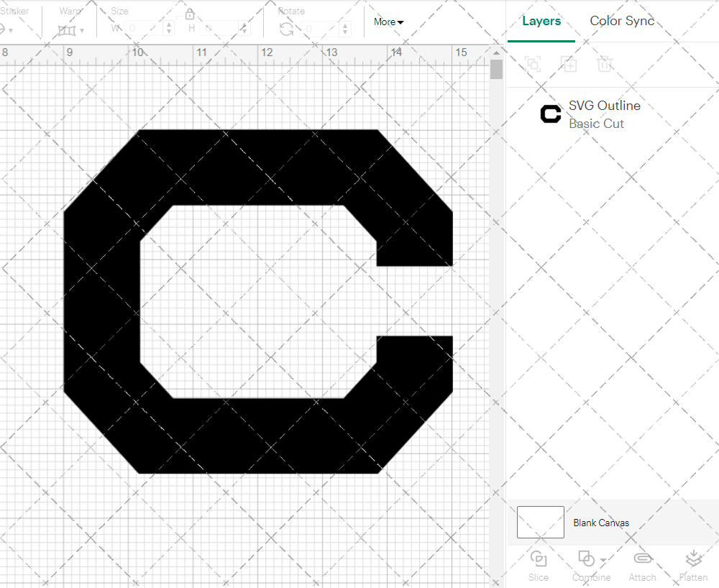Click the Warp tool icon
The image size is (719, 588).
click(x=67, y=29)
